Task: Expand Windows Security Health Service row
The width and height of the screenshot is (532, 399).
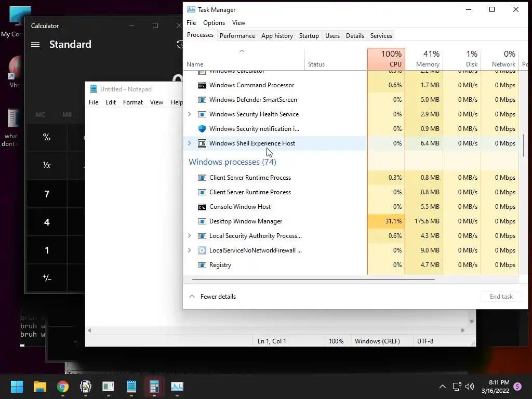Action: pos(189,114)
